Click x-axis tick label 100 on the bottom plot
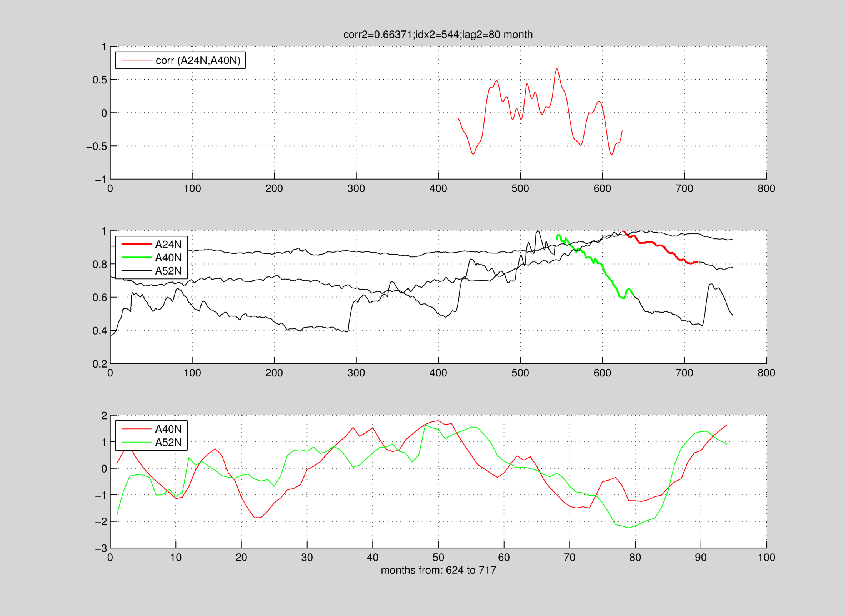 tap(766, 558)
